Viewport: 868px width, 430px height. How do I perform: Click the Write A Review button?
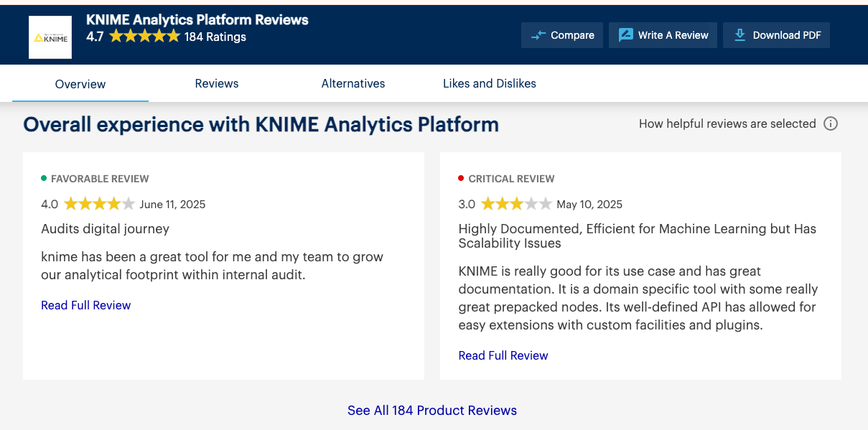(663, 35)
